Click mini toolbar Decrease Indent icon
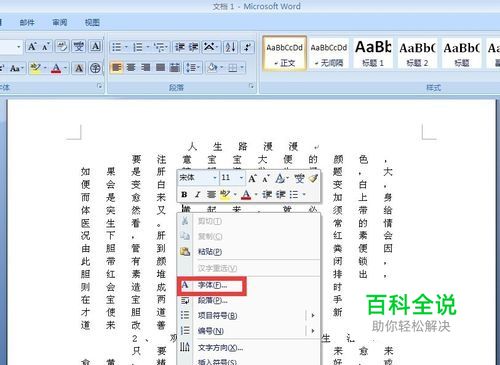The height and width of the screenshot is (365, 500). click(x=267, y=194)
